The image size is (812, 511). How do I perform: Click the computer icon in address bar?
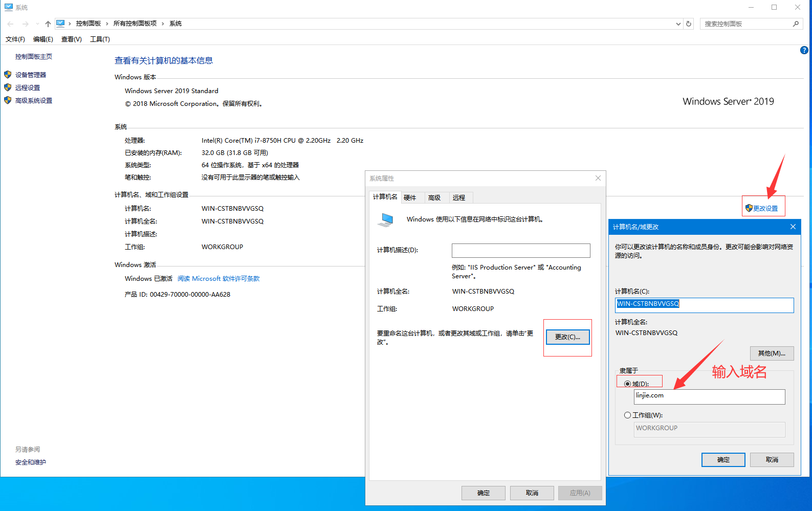tap(60, 24)
